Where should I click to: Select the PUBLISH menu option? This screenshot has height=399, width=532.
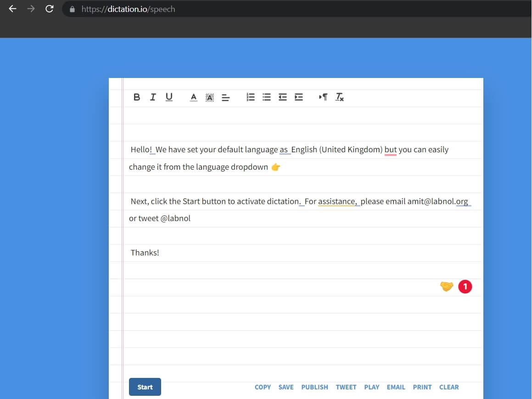[314, 387]
